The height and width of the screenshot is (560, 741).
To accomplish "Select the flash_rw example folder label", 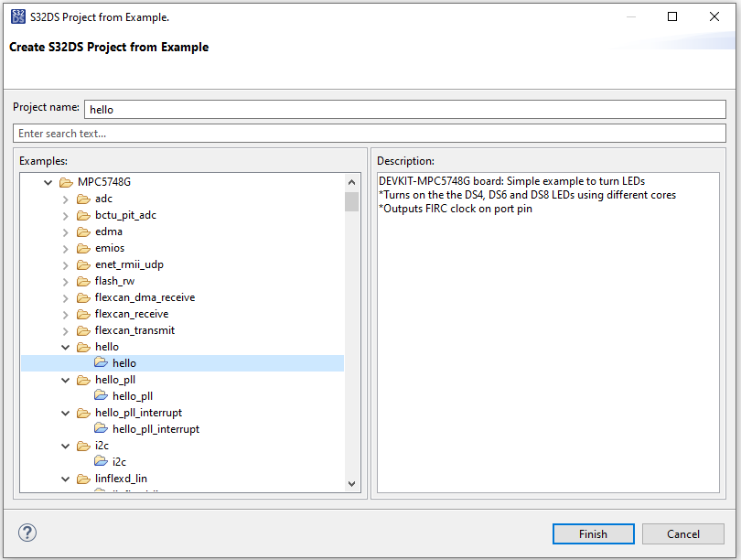I will click(x=115, y=281).
